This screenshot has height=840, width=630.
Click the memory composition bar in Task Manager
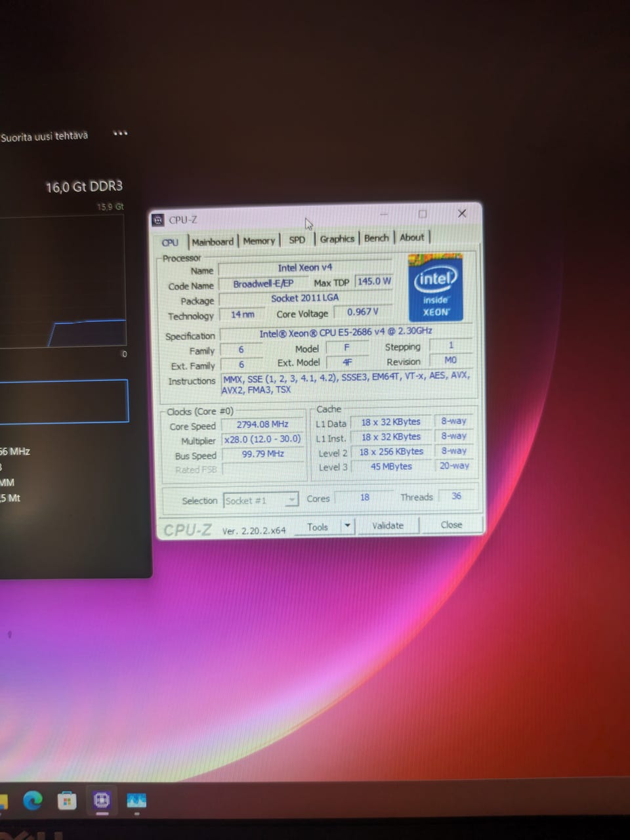click(x=64, y=401)
